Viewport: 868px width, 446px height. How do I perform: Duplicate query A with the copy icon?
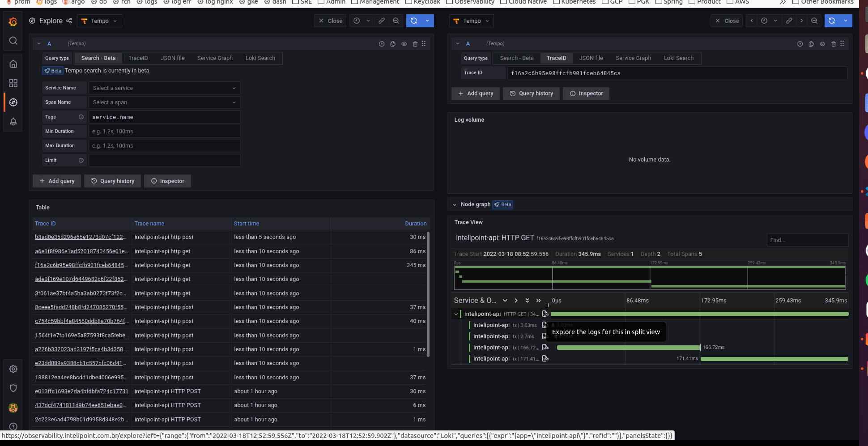tap(392, 43)
